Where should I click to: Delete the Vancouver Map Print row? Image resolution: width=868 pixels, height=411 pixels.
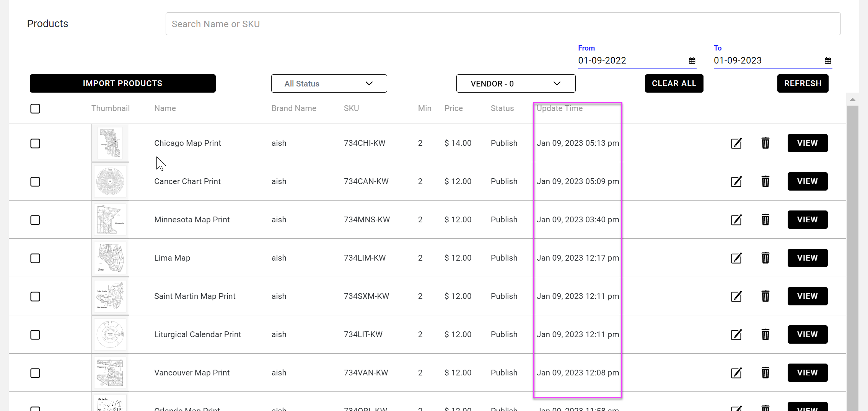coord(765,373)
